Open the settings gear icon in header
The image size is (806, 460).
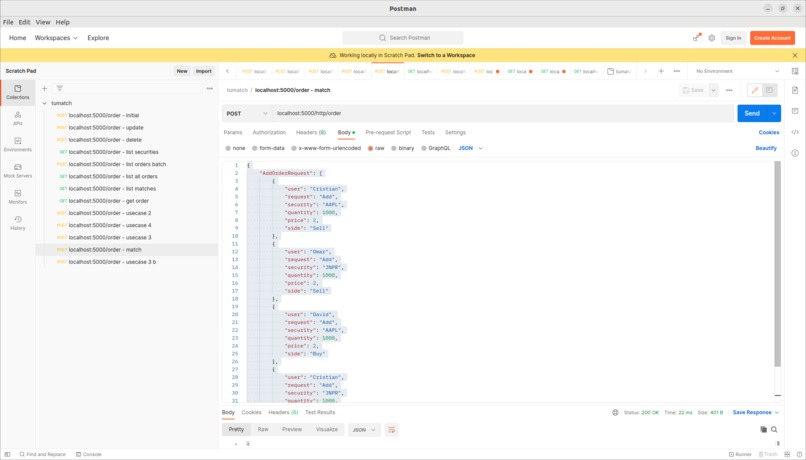click(x=711, y=38)
